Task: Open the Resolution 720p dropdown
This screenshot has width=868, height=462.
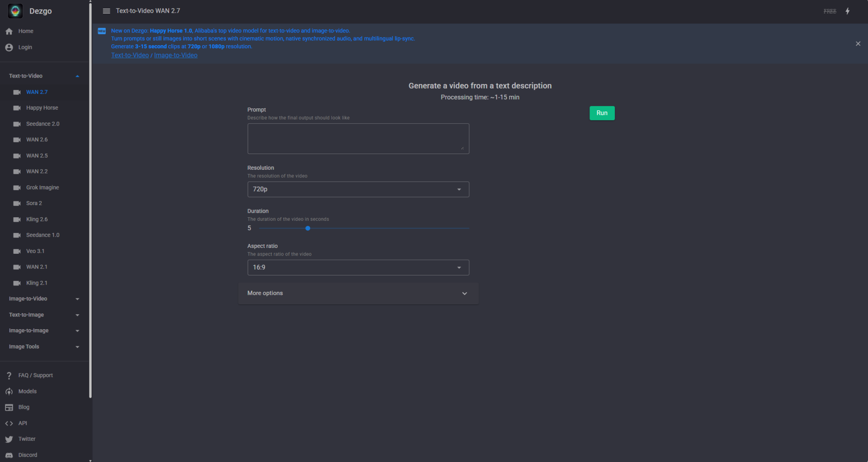Action: tap(358, 189)
